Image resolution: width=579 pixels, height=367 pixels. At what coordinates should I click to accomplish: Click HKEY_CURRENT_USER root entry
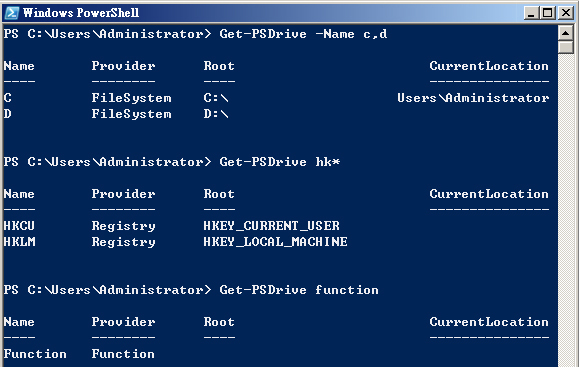(271, 226)
